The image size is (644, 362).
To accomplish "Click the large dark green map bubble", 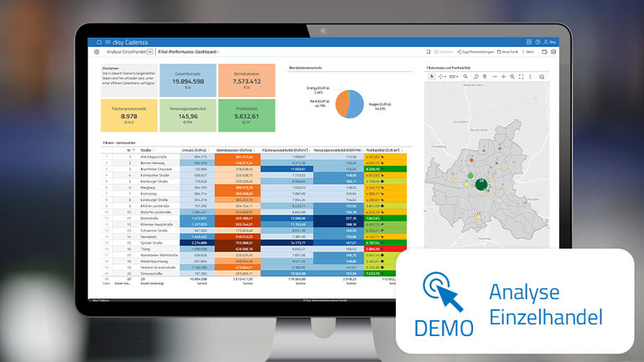I will coord(481,184).
